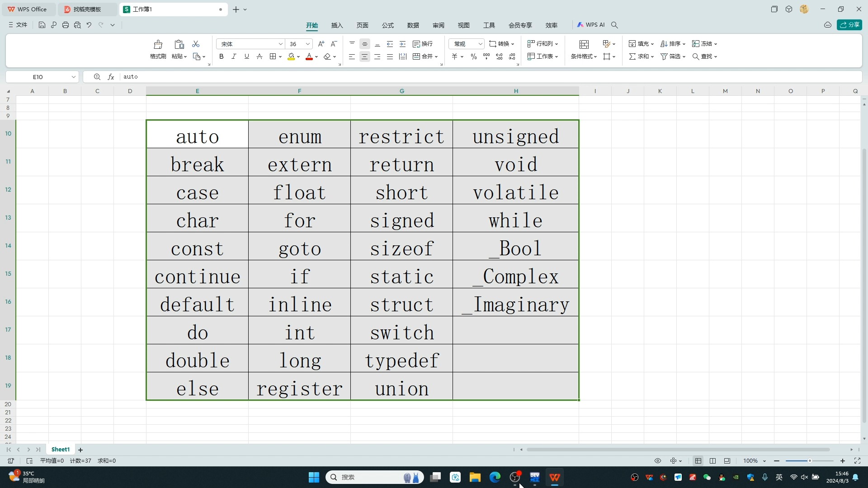Toggle horizontal center alignment
868x488 pixels.
click(x=364, y=56)
